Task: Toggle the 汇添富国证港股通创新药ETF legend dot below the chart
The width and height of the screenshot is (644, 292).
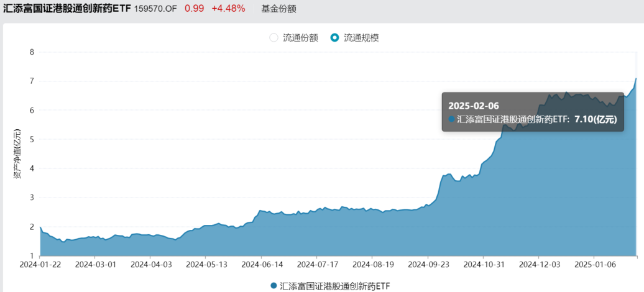Action: coord(274,285)
